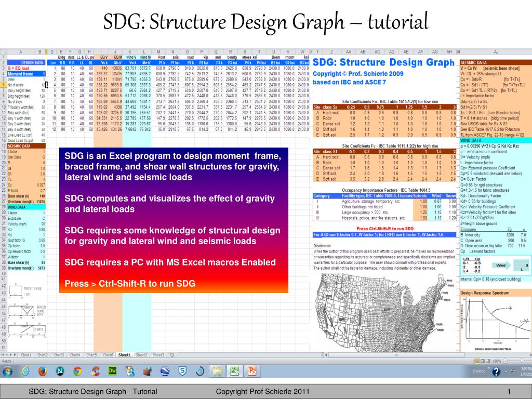Screen dimensions: 532x399
Task: Switch to the Chart4 tab
Action: tap(75, 355)
